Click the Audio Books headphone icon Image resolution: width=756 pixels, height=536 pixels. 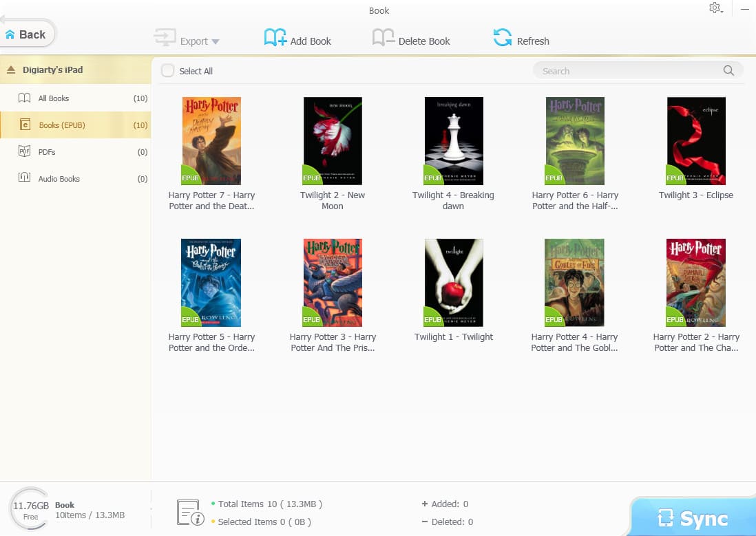tap(24, 177)
